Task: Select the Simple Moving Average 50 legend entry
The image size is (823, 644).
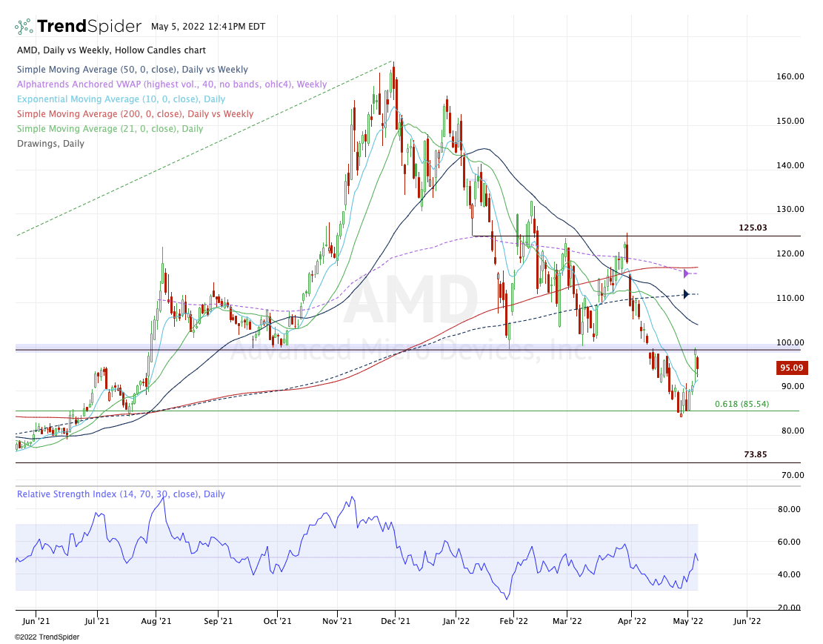Action: coord(133,70)
